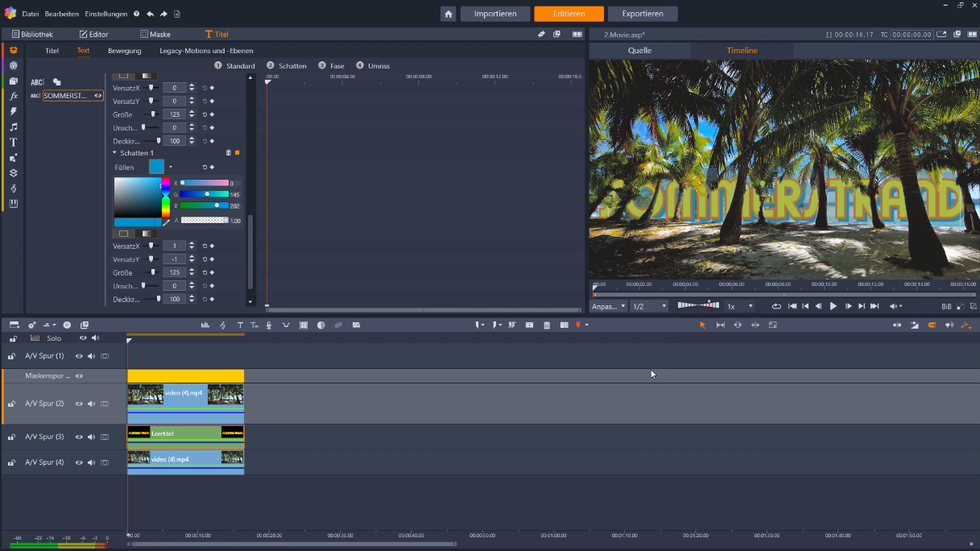Collapse the Schatten 1 section
The width and height of the screenshot is (980, 551).
[x=114, y=153]
